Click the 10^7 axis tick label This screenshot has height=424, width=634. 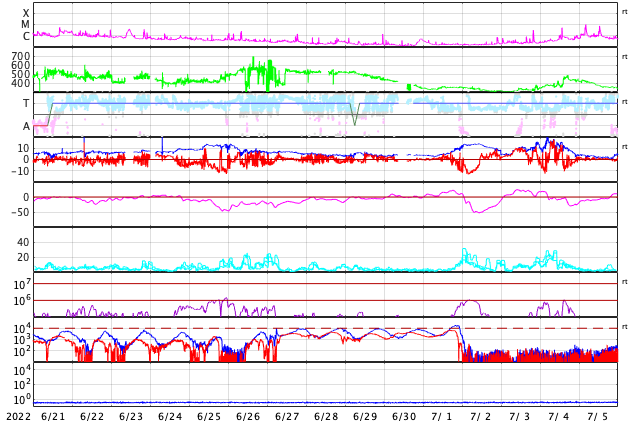pos(22,284)
